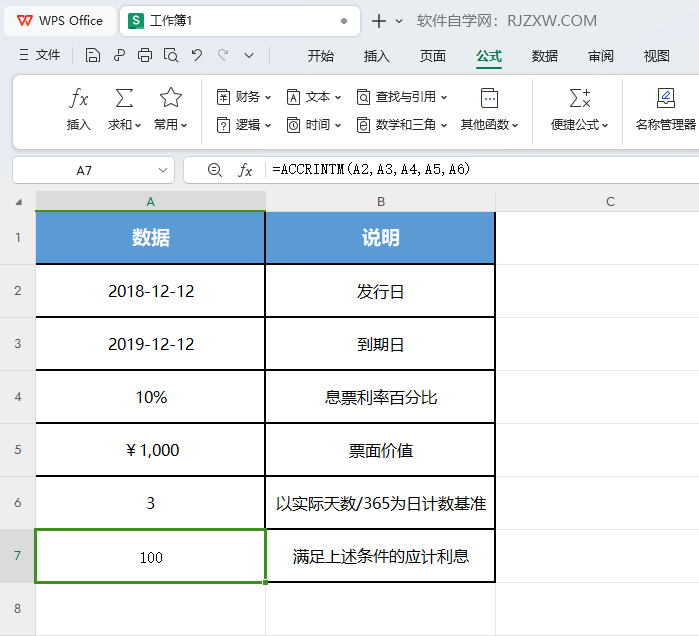The image size is (699, 636).
Task: Select cell A7 with result 100
Action: point(151,556)
